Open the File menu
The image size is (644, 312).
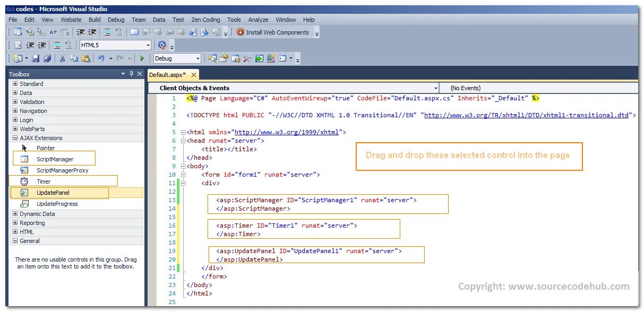pyautogui.click(x=13, y=20)
